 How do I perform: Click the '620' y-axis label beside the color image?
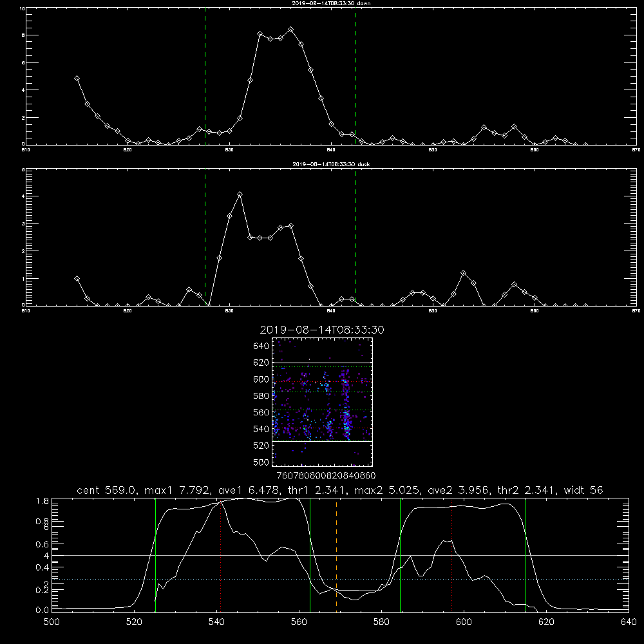click(x=261, y=363)
